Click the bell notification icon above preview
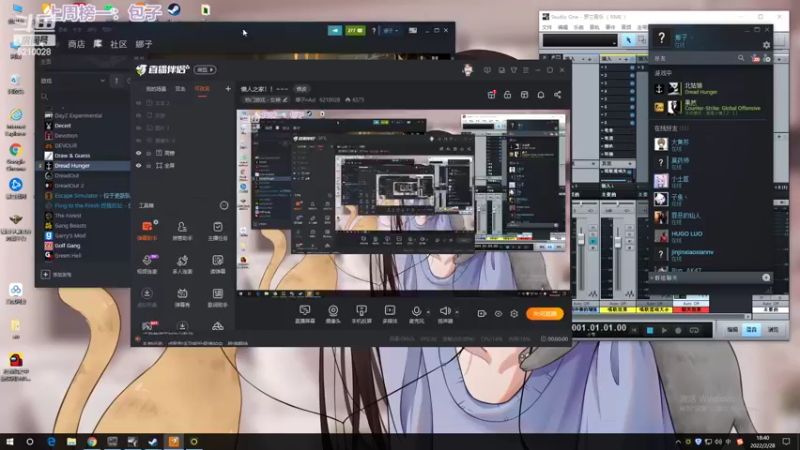The width and height of the screenshot is (800, 450). 541,95
